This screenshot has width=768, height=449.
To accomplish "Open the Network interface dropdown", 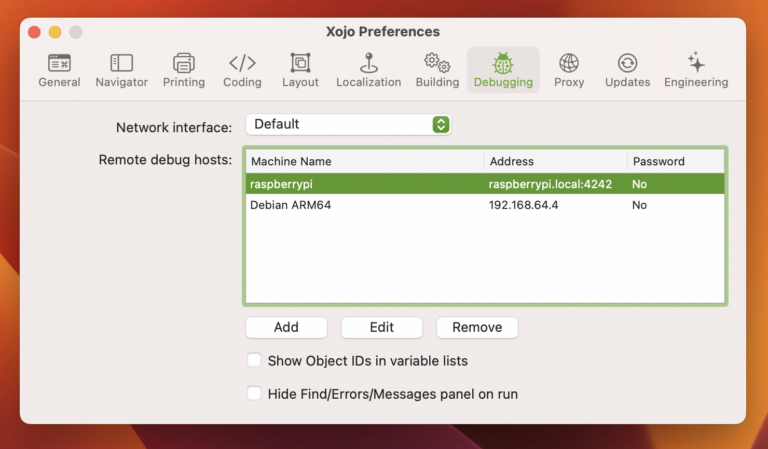I will (348, 124).
